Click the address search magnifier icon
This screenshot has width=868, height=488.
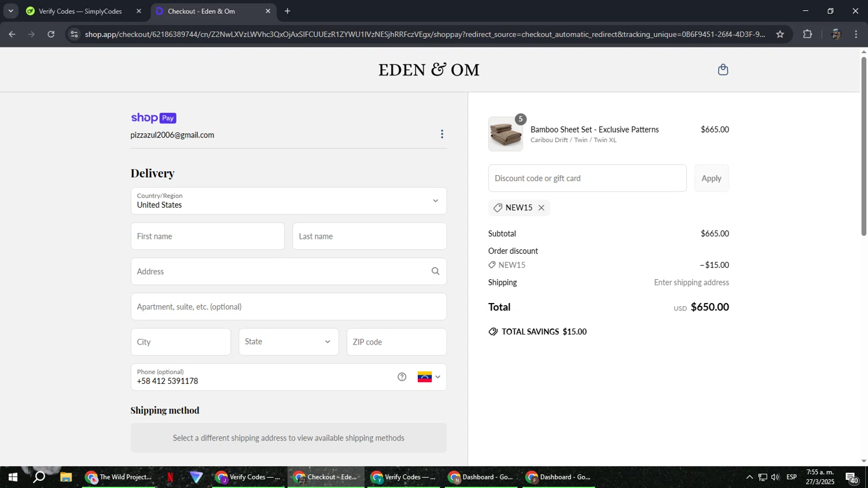(435, 271)
